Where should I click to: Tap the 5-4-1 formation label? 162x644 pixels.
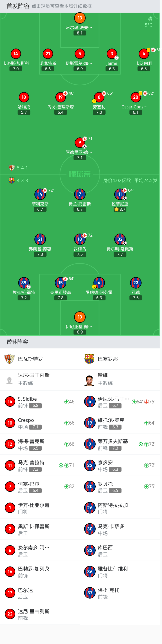(22, 168)
